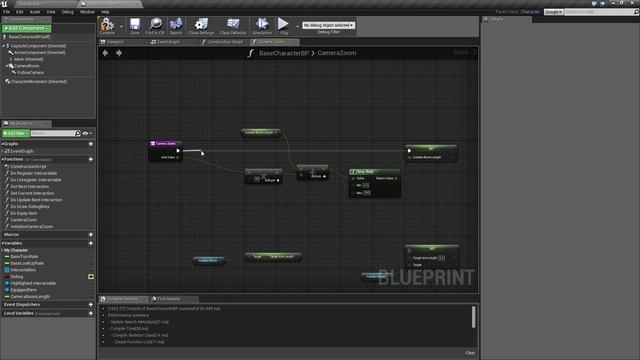Switch to the Construction Script tab
The width and height of the screenshot is (640, 360).
coord(224,42)
